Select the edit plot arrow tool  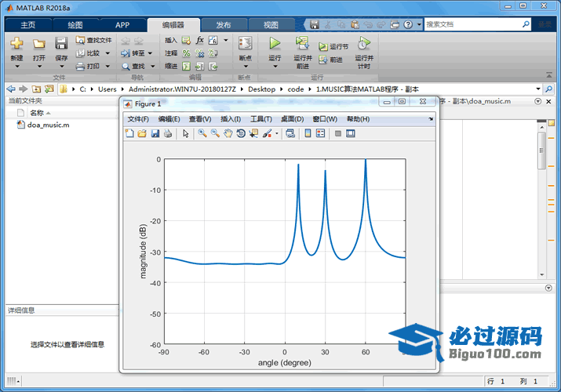point(186,133)
